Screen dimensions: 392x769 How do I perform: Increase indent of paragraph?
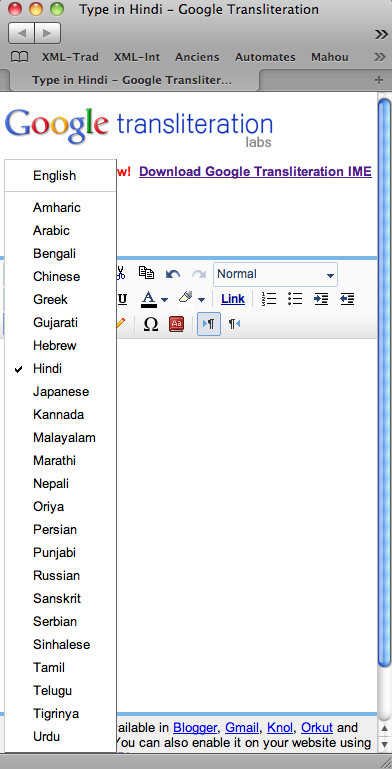(x=321, y=299)
